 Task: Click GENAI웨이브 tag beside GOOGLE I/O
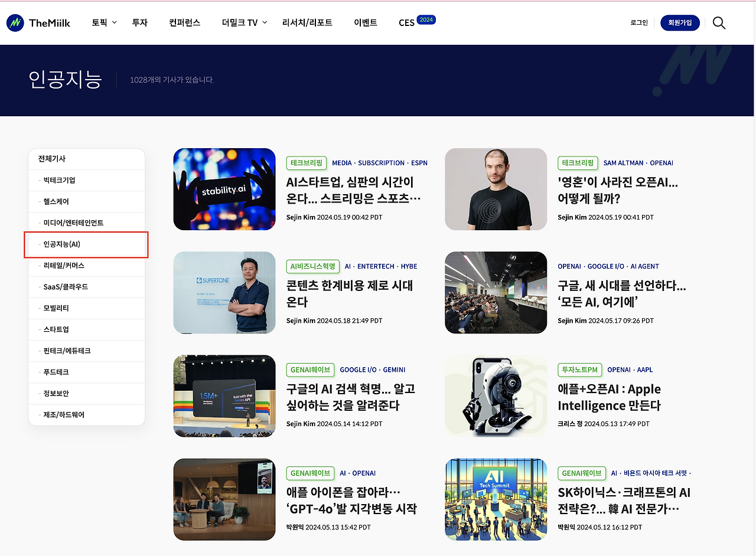[310, 370]
